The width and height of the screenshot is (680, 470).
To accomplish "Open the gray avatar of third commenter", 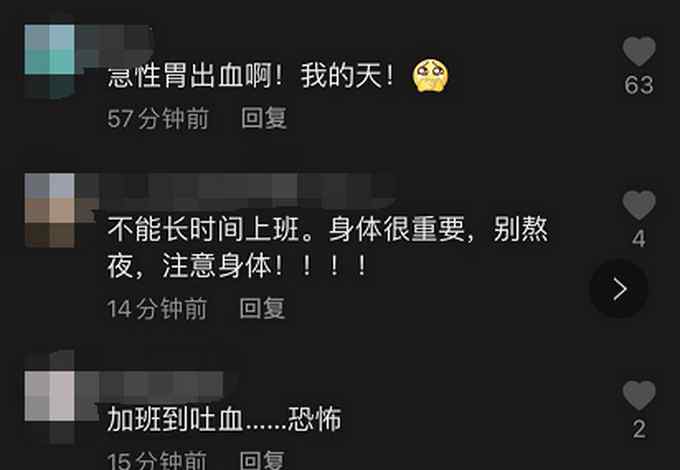I will coord(49,396).
